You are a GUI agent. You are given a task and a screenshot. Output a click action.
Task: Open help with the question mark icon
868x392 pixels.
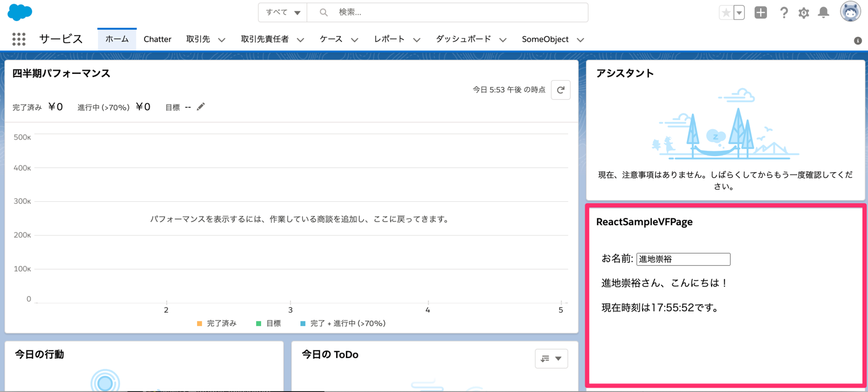point(784,12)
